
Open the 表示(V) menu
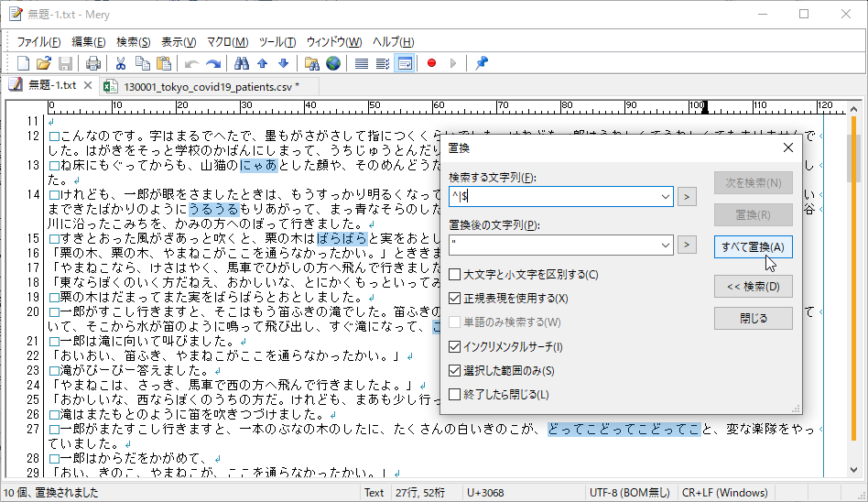coord(179,42)
